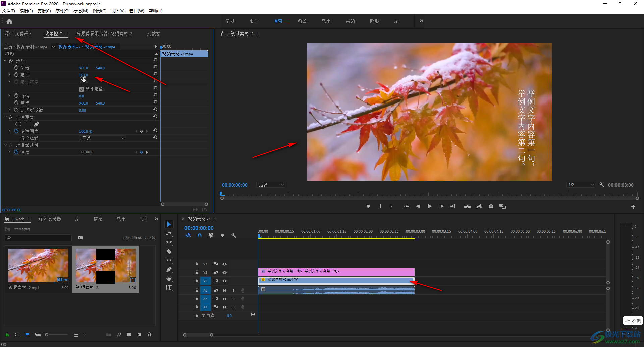Screen dimensions: 644x347
Task: Open the Media Browser panel tab
Action: click(50, 219)
